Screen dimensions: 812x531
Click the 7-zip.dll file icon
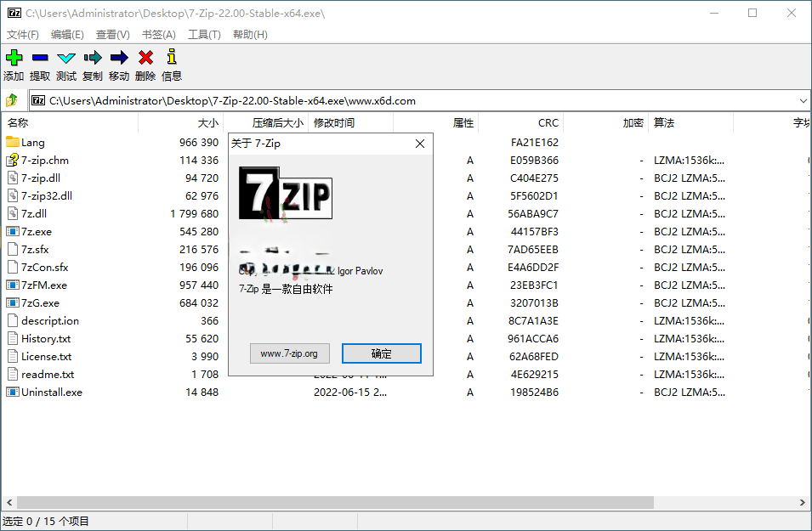click(13, 178)
